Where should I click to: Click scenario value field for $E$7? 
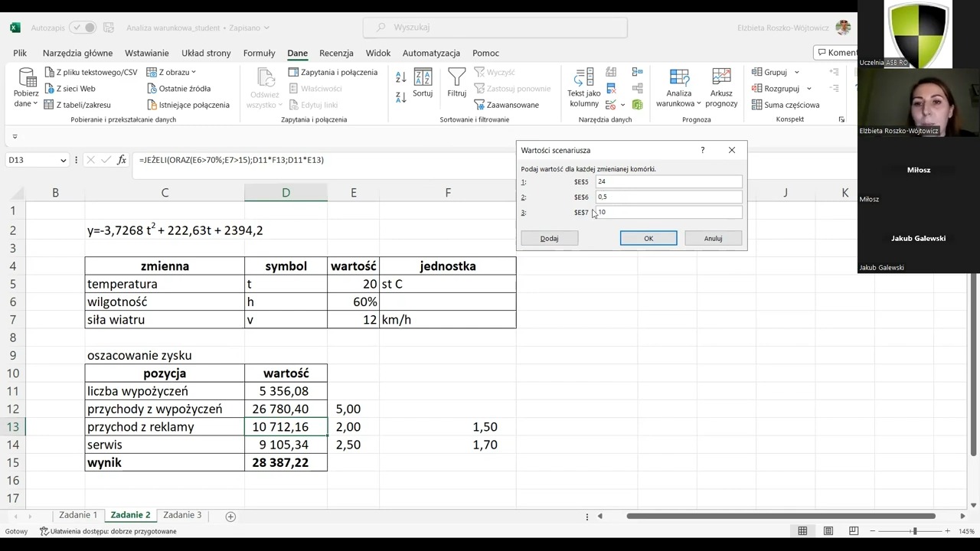668,213
